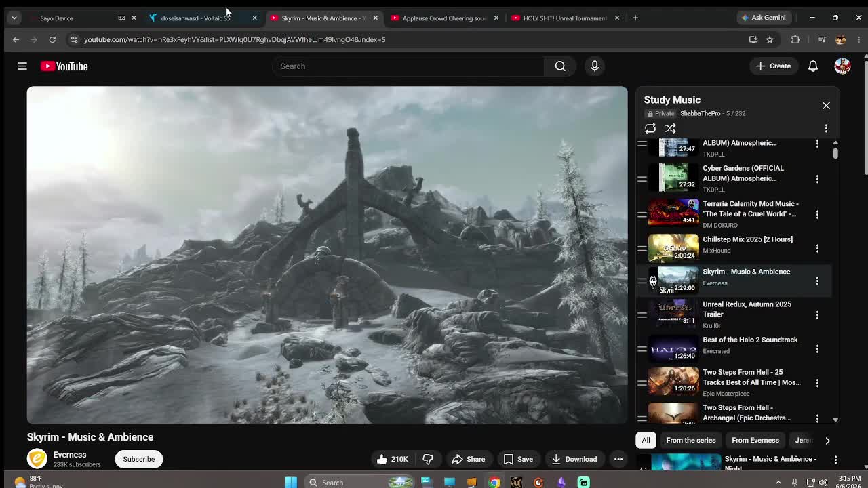The width and height of the screenshot is (868, 488).
Task: Click the Create button
Action: tap(773, 66)
